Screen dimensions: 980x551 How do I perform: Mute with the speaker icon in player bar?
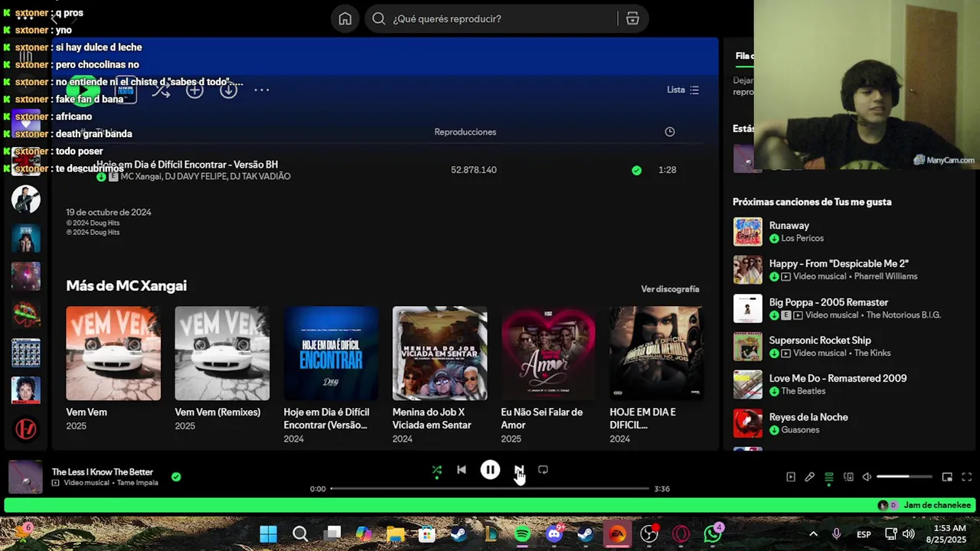point(867,477)
